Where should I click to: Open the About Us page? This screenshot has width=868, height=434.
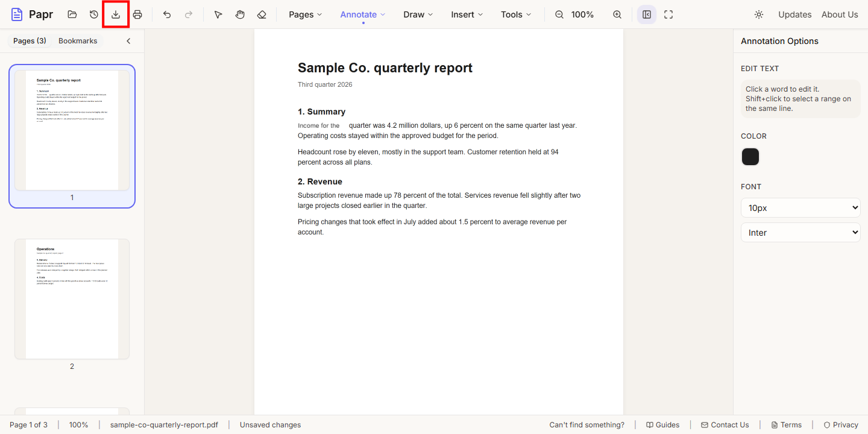coord(840,14)
